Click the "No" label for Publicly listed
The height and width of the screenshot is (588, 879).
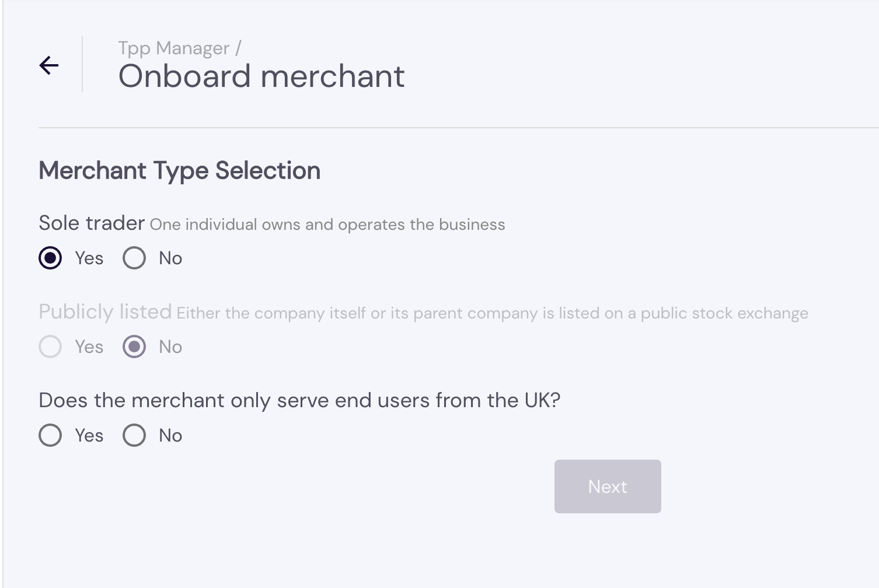click(x=170, y=346)
